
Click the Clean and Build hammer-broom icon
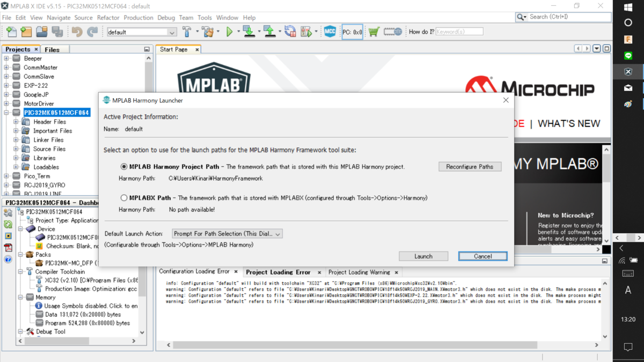(x=207, y=32)
